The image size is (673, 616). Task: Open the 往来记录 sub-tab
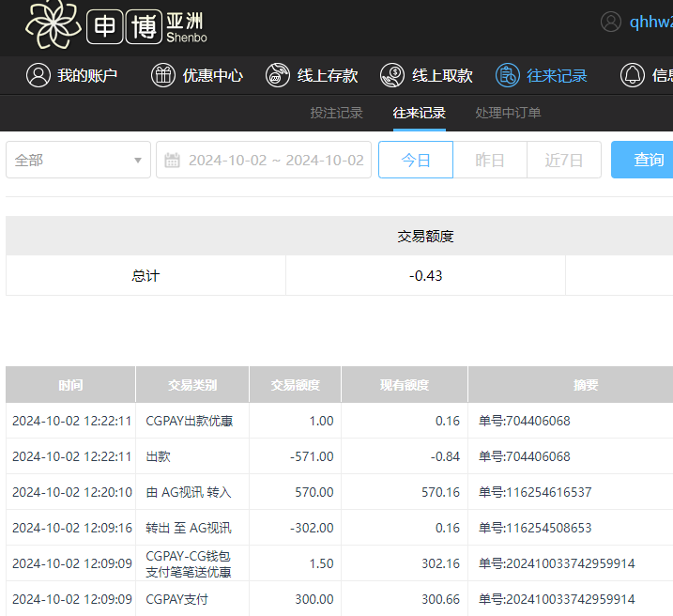[x=419, y=113]
